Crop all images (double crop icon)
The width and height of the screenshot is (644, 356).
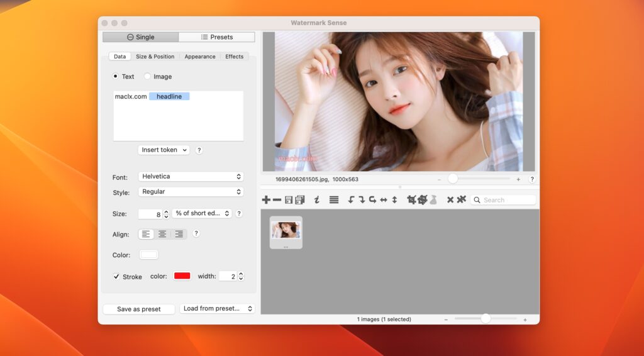(x=422, y=200)
